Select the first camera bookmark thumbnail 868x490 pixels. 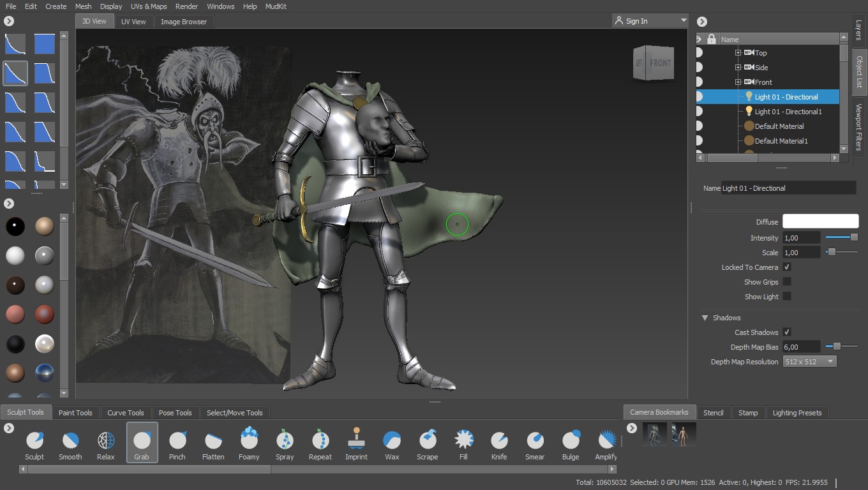[654, 433]
